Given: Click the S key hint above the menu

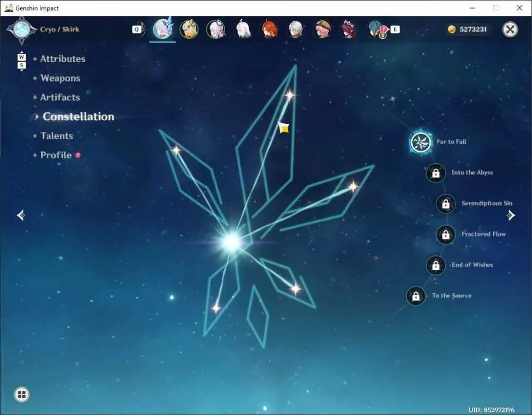Looking at the screenshot, I should coord(21,65).
